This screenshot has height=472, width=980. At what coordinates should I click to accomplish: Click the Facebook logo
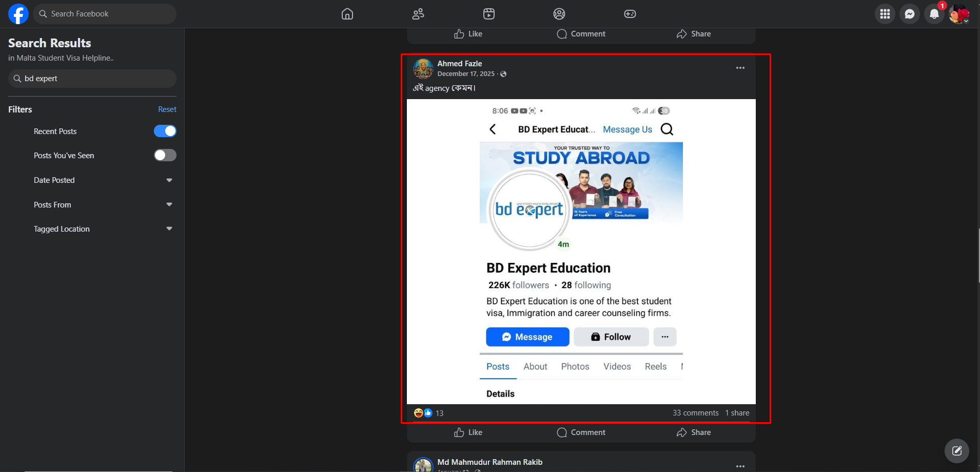18,14
